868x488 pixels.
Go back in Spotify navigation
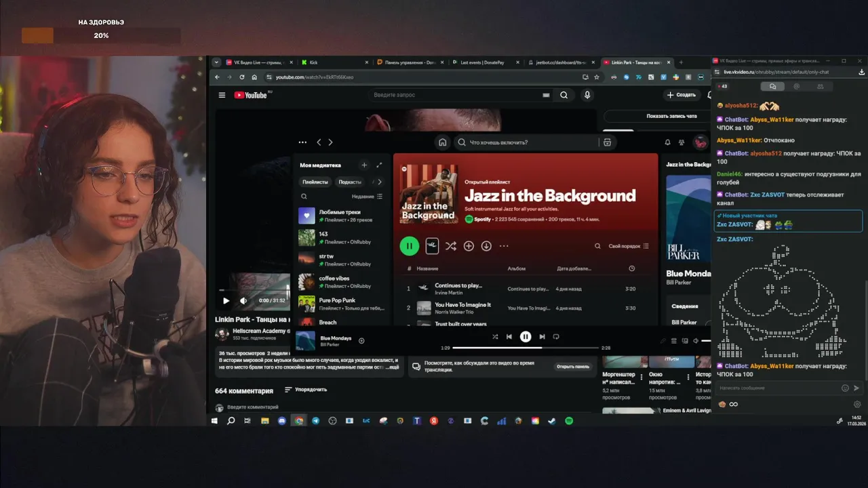[x=319, y=142]
